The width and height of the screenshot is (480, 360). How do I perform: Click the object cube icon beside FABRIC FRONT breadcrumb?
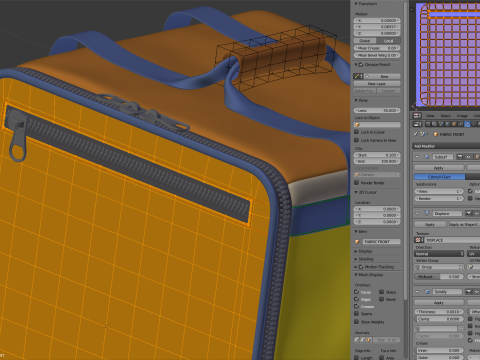pos(436,134)
